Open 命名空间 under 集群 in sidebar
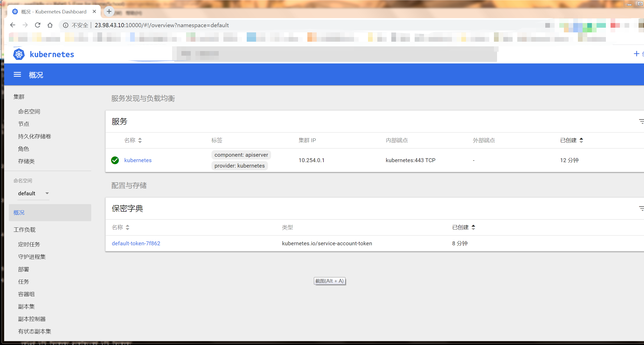 [x=29, y=112]
